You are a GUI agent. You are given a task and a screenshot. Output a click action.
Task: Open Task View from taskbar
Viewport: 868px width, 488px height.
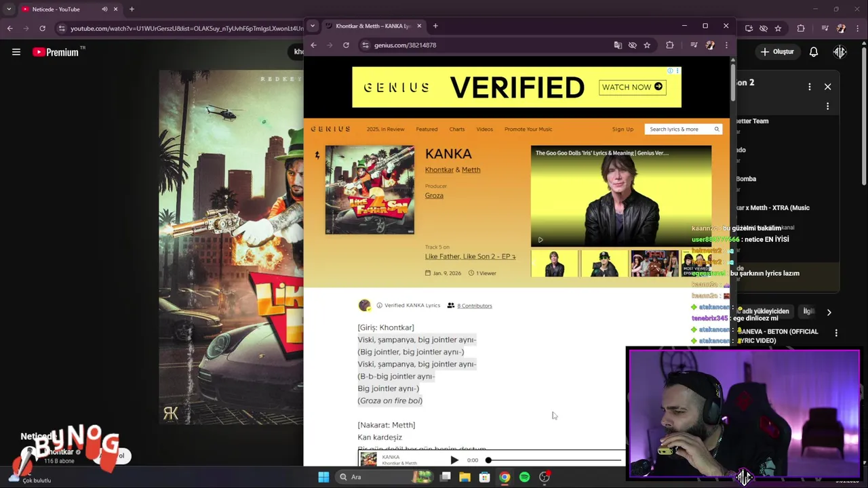click(445, 477)
